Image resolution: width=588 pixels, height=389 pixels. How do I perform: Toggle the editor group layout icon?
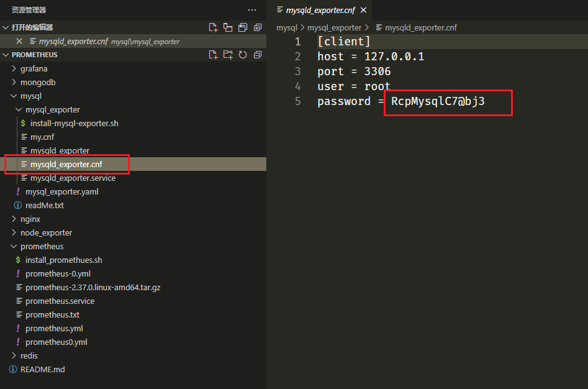pos(228,27)
